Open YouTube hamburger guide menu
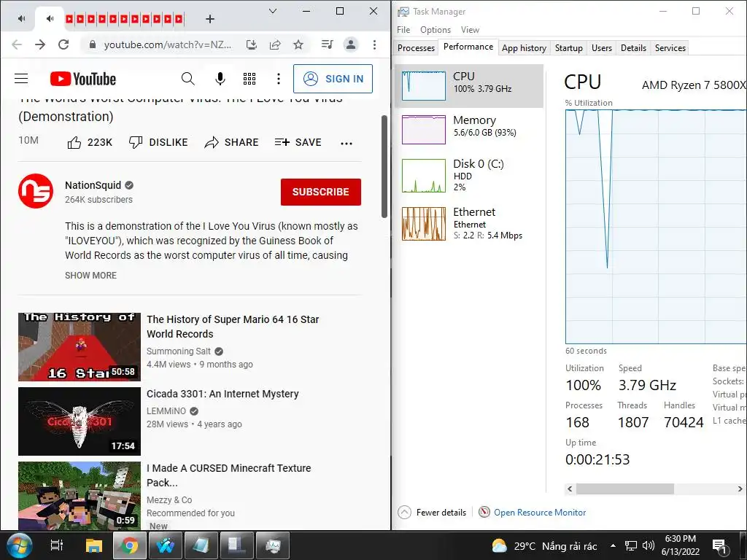Viewport: 747px width, 560px height. coord(21,79)
